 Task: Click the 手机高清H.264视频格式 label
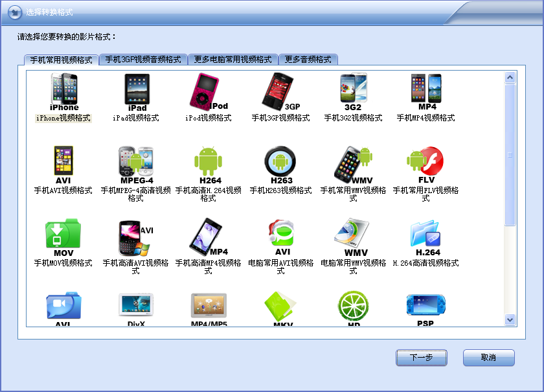pyautogui.click(x=208, y=194)
